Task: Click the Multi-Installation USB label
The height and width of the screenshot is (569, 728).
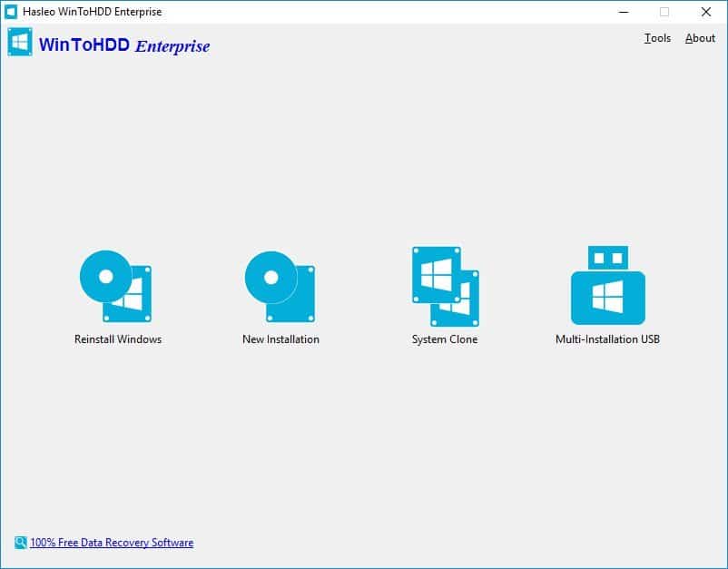Action: (x=608, y=339)
